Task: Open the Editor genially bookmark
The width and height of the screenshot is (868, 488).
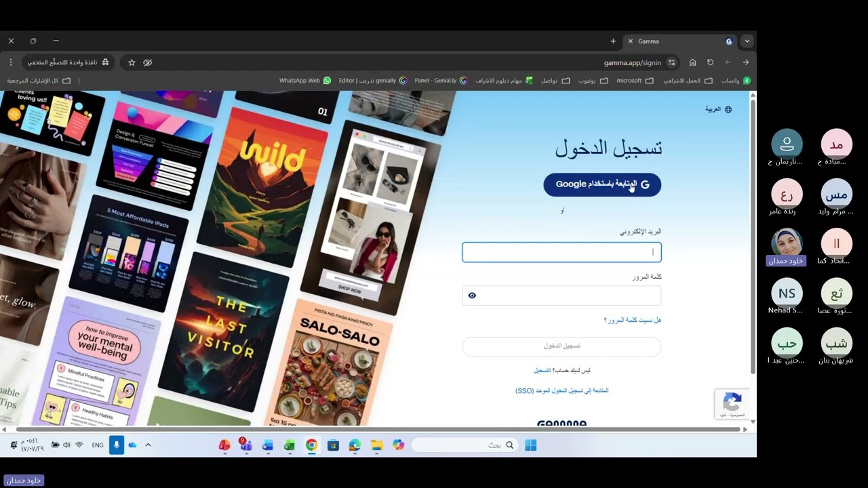Action: (x=372, y=81)
